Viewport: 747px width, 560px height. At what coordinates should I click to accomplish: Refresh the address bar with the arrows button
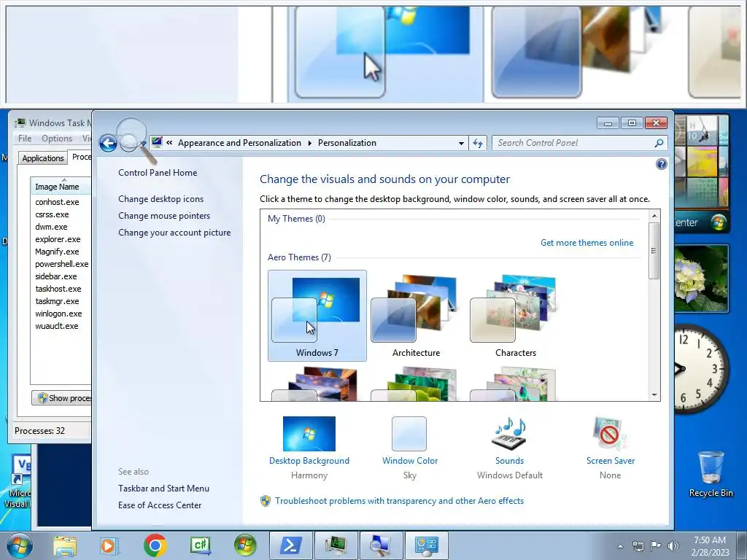pos(478,143)
